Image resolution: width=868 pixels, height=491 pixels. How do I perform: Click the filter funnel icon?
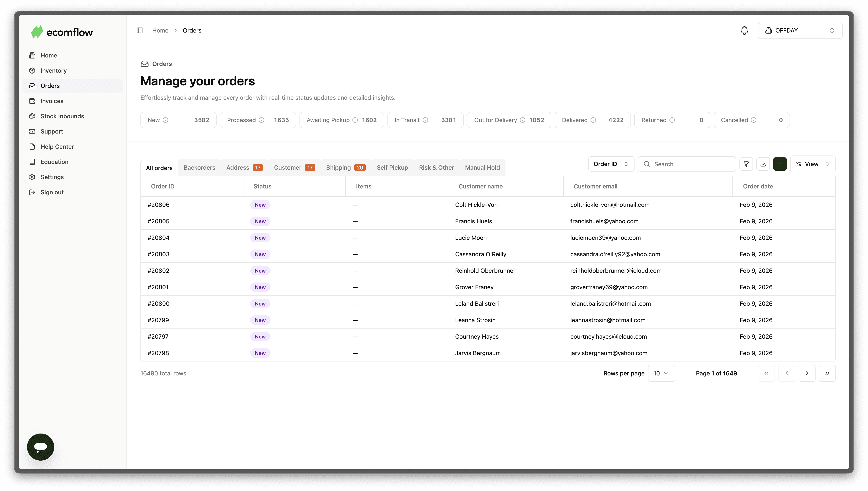tap(746, 164)
